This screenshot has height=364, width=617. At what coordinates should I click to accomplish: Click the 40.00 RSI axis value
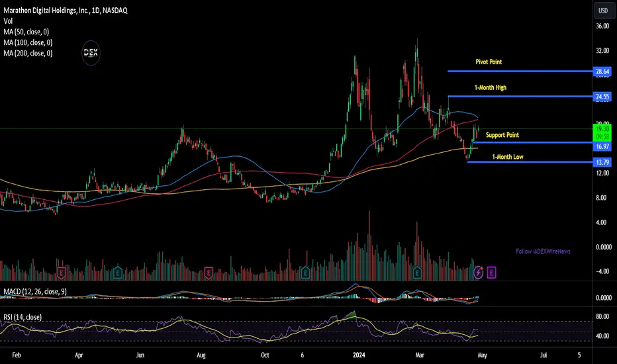pos(602,336)
